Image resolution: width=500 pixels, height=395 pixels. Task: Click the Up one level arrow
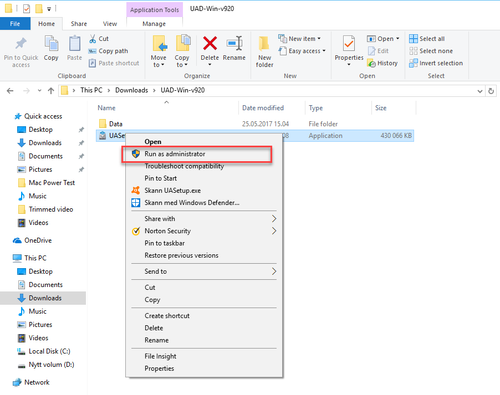coord(51,90)
